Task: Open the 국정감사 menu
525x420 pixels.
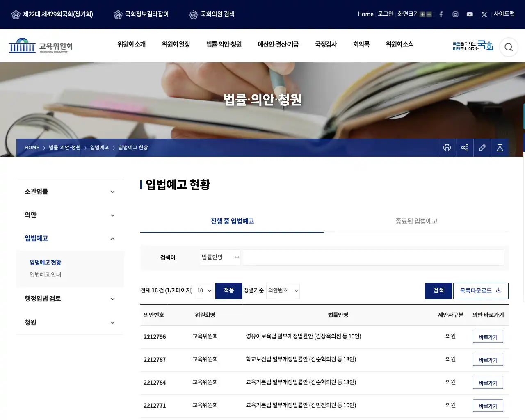Action: [326, 44]
